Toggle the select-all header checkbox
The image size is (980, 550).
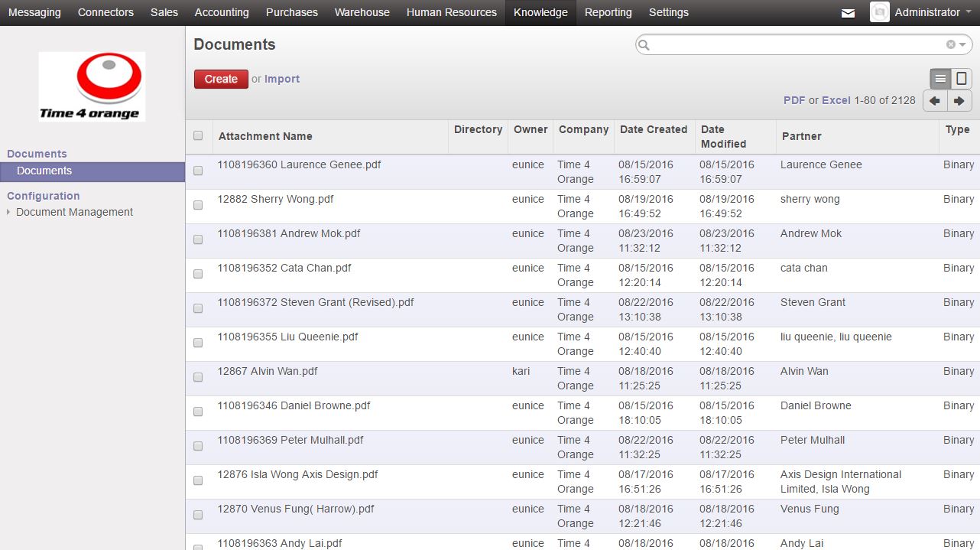pos(198,135)
